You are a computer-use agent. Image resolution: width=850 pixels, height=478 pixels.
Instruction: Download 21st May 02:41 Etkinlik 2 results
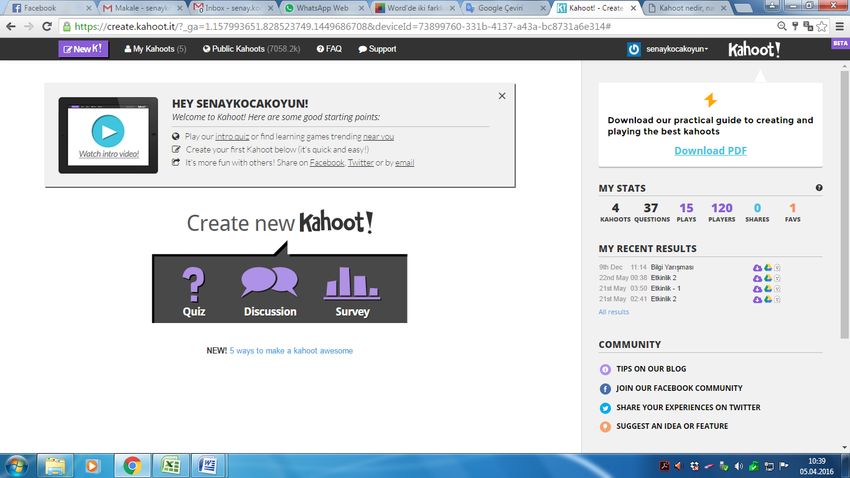click(x=757, y=299)
